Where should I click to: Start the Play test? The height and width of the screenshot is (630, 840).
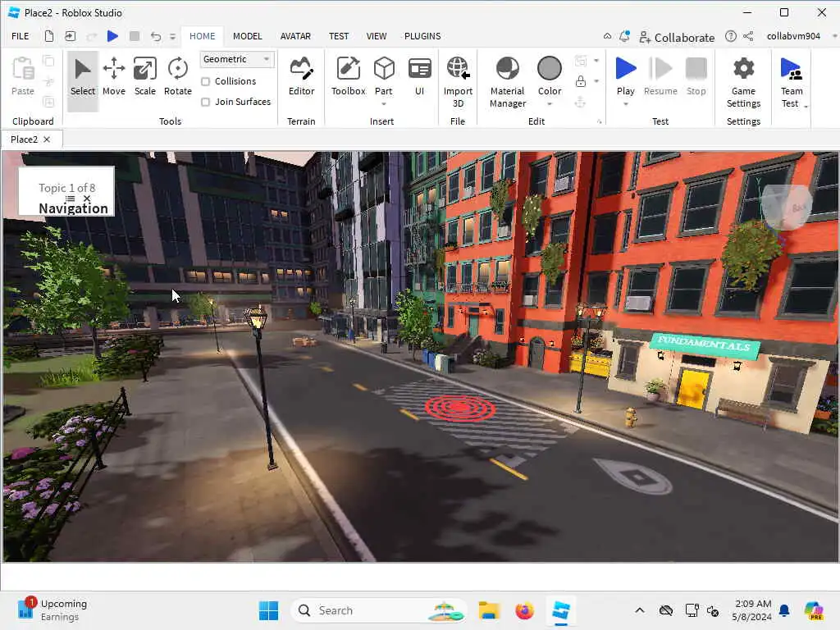point(625,76)
